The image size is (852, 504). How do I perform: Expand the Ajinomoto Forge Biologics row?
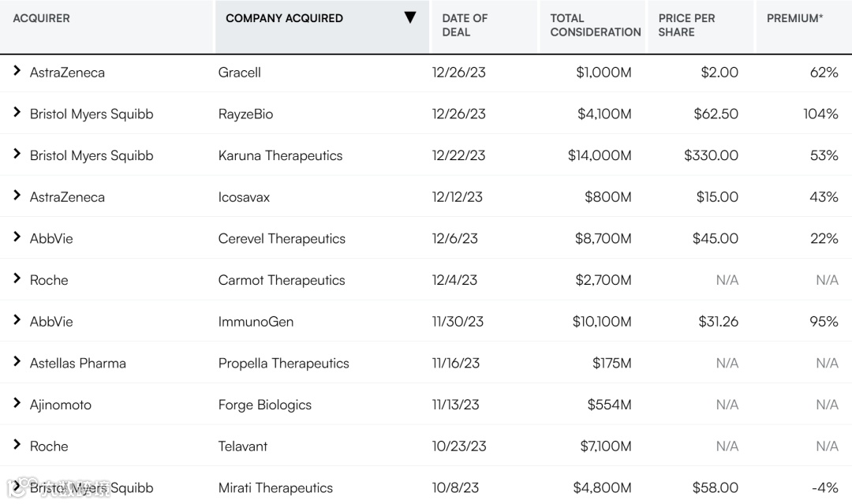point(17,404)
